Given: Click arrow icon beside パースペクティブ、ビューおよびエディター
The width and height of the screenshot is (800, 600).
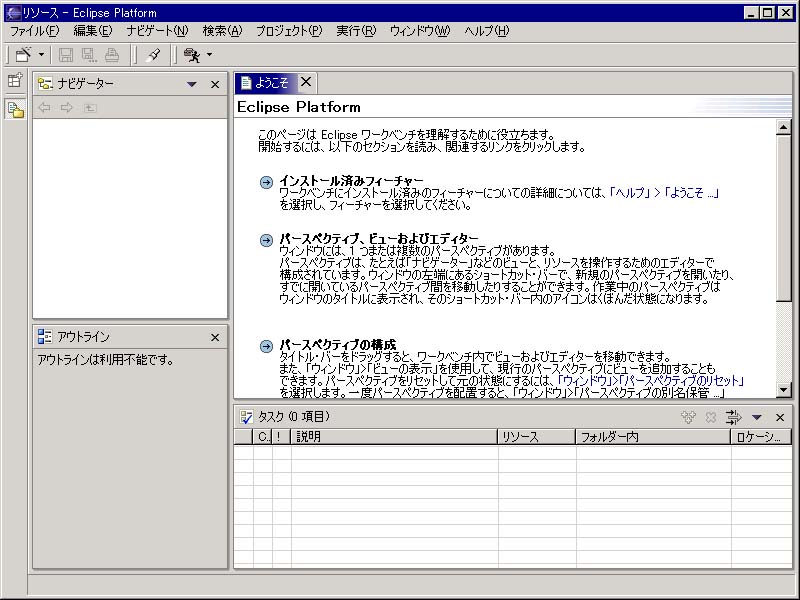Looking at the screenshot, I should (x=266, y=240).
